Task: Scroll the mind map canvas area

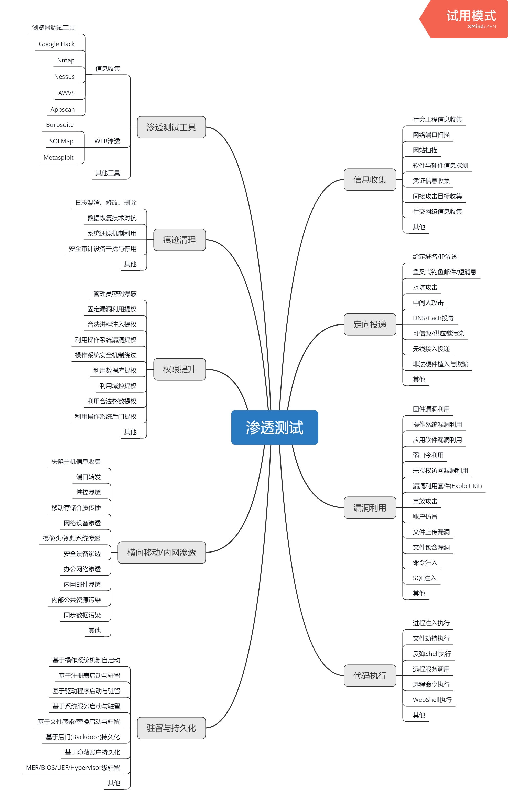Action: 254,406
